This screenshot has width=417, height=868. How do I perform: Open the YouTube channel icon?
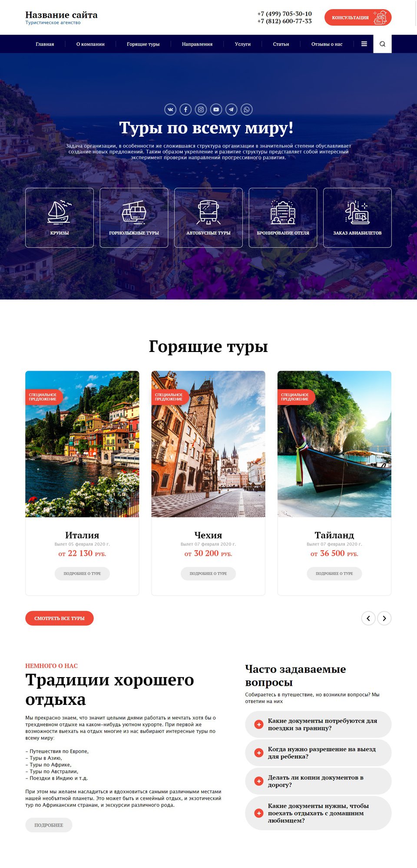click(x=216, y=109)
